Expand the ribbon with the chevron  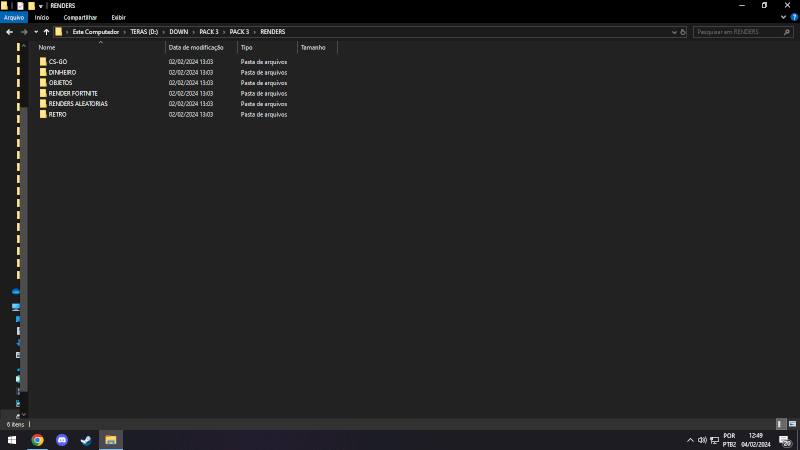tap(782, 17)
